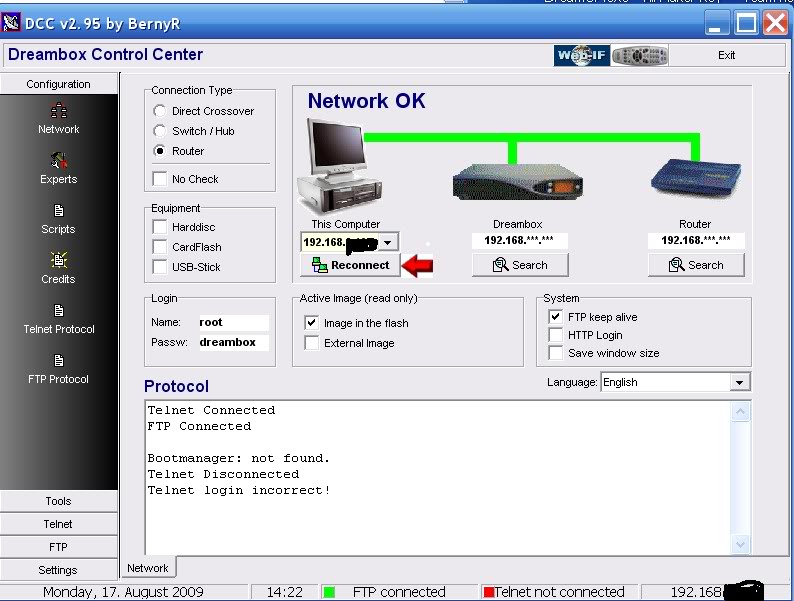Viewport: 794px width, 601px height.
Task: Open the FTP Protocol icon
Action: [x=59, y=360]
